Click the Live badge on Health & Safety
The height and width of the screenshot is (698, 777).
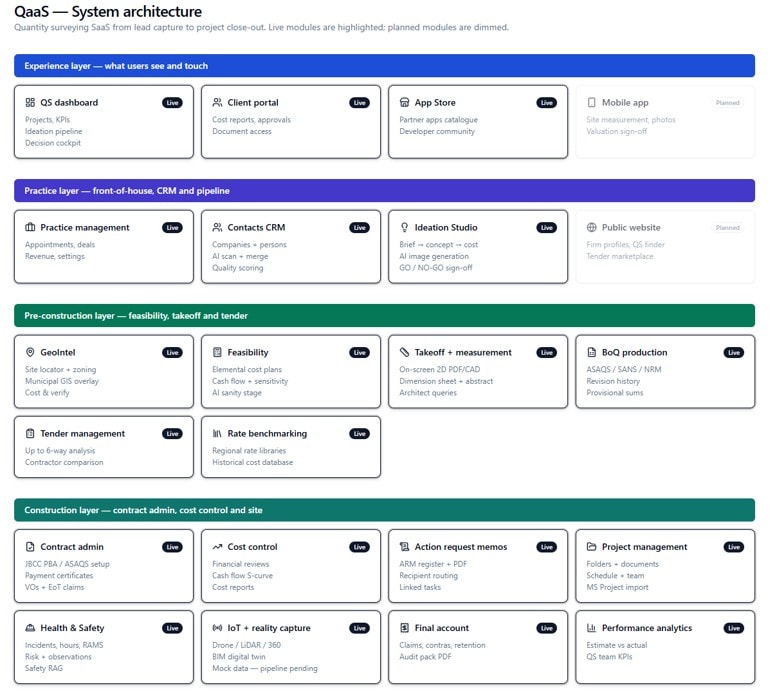pyautogui.click(x=172, y=629)
